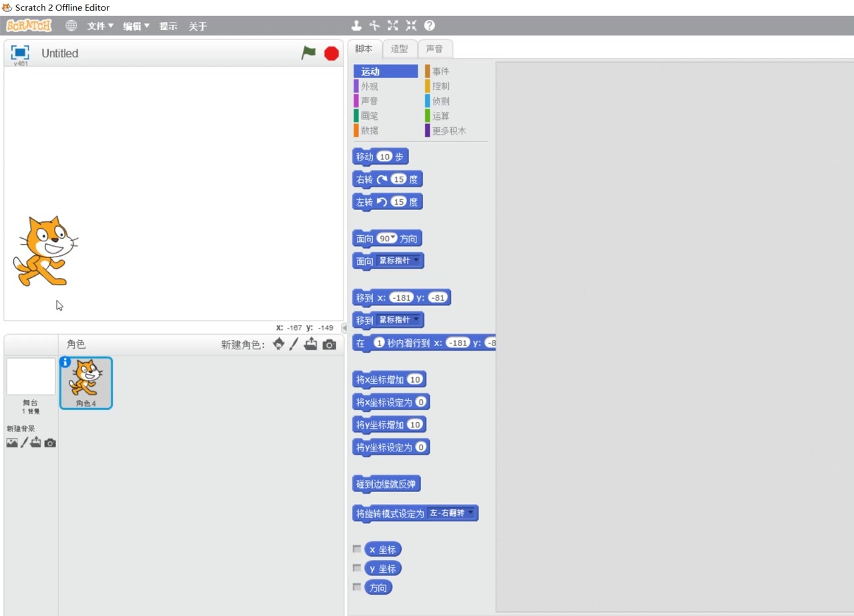Open direction dropdown in 面向 90 方向 block

click(x=393, y=238)
